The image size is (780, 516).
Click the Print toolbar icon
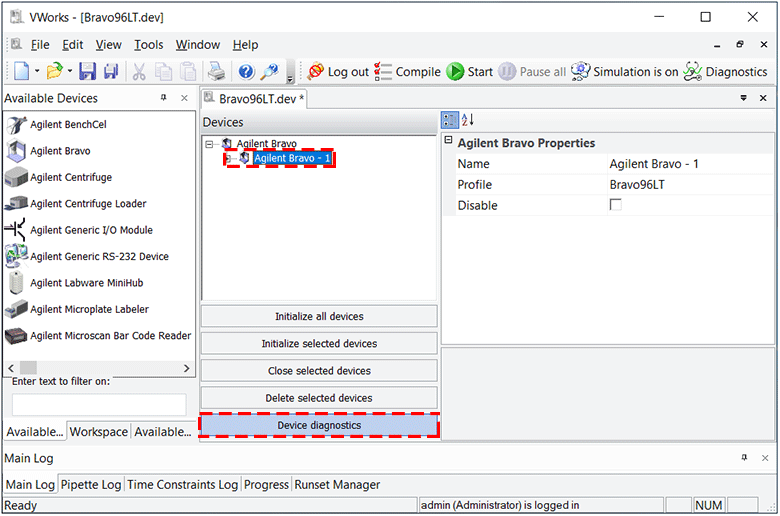click(x=217, y=71)
